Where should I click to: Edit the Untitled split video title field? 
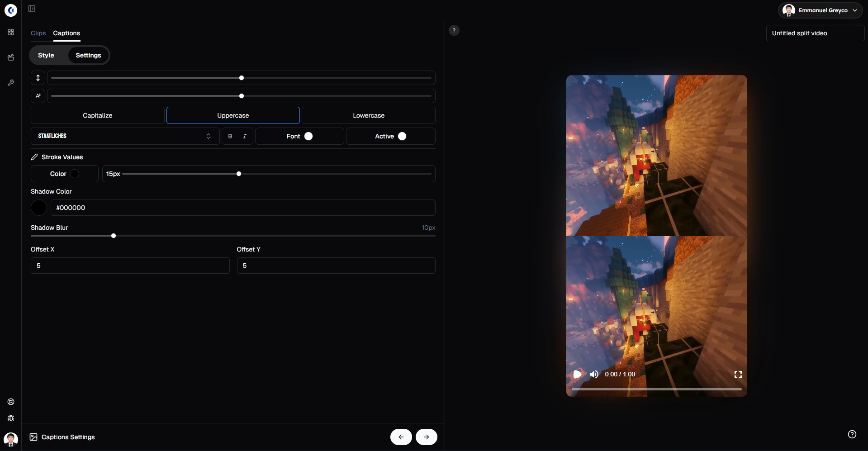pos(815,33)
